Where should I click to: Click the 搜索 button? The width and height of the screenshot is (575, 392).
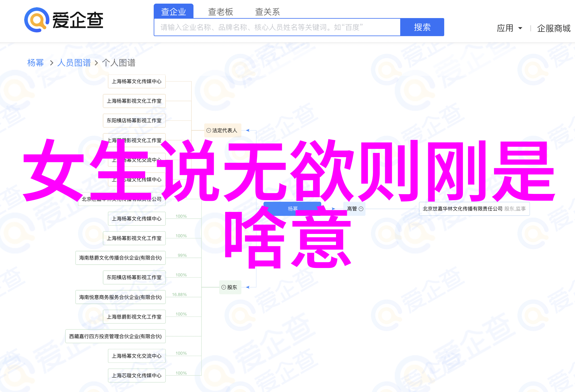[x=422, y=27]
